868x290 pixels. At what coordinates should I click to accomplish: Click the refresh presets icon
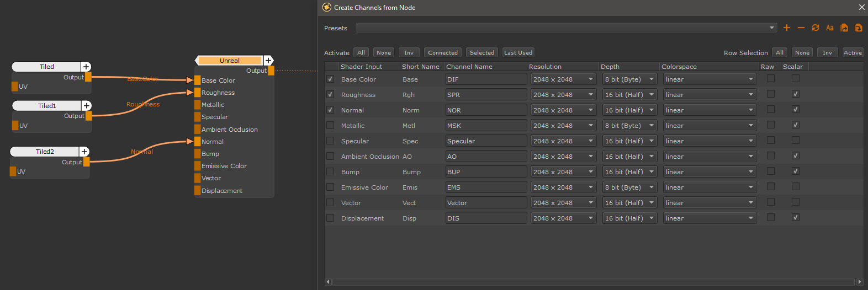click(816, 28)
